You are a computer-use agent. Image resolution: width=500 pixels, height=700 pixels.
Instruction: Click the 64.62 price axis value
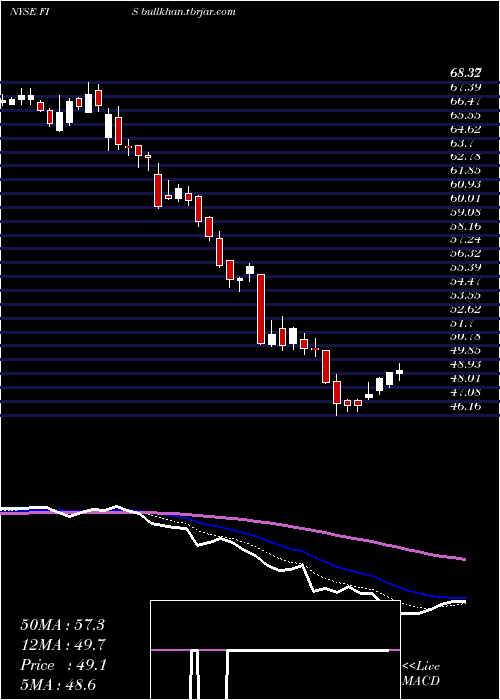[x=465, y=129]
